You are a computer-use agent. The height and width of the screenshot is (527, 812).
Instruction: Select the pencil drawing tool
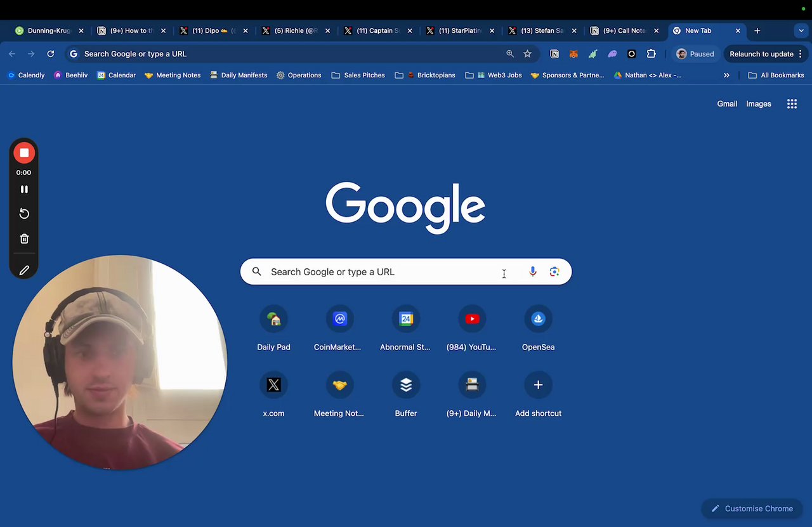(x=24, y=270)
